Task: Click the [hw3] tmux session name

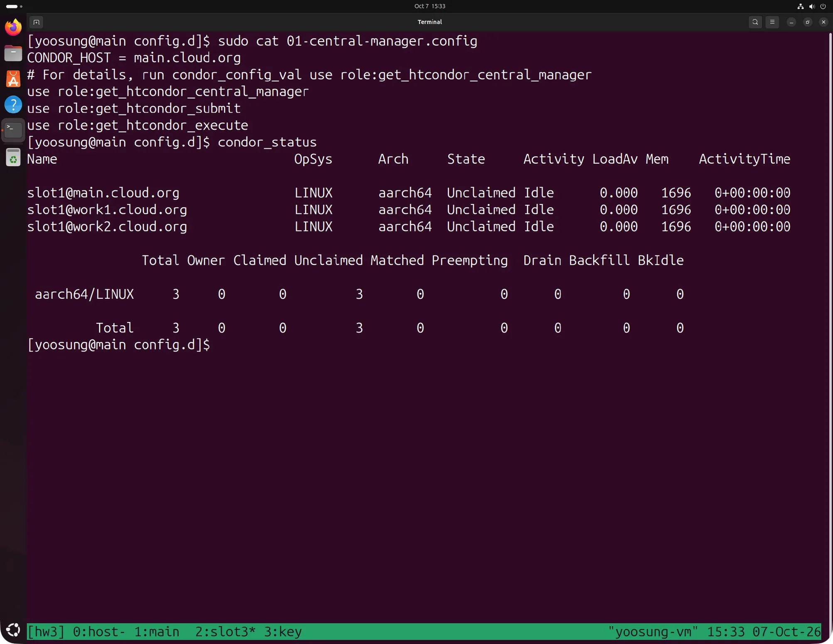Action: coord(46,632)
